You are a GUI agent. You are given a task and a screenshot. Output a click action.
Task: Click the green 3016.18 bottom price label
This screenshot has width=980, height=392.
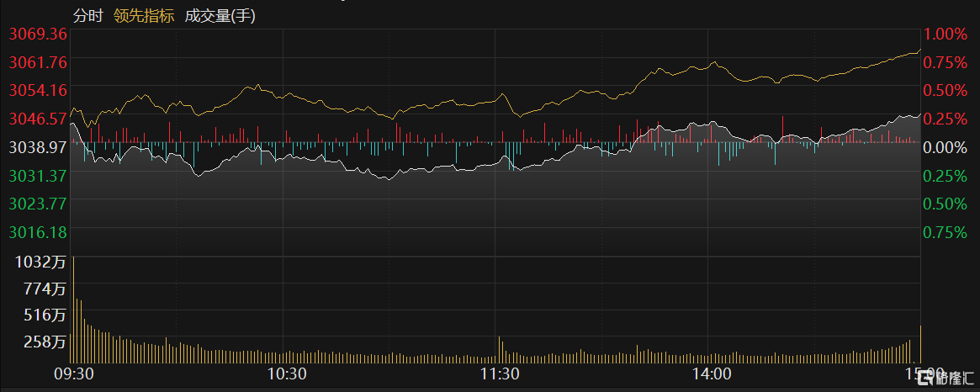(x=37, y=231)
